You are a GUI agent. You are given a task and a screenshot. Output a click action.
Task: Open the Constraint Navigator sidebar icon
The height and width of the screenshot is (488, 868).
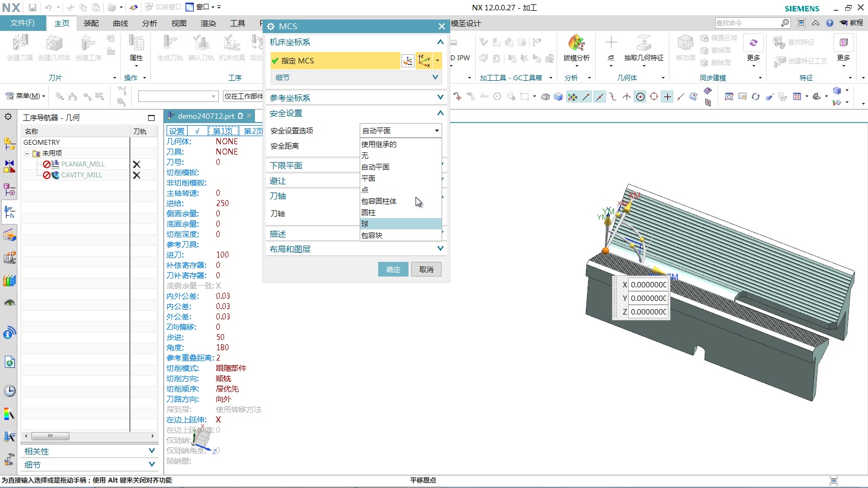pos(9,166)
